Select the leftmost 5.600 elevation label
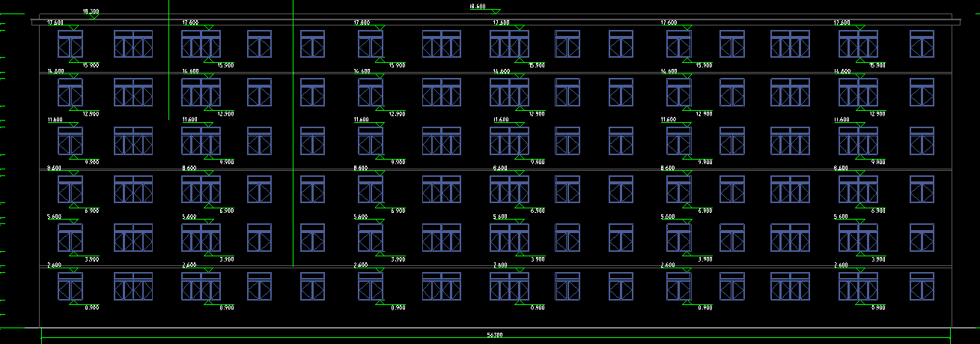Viewport: 980px width, 344px height. point(55,217)
